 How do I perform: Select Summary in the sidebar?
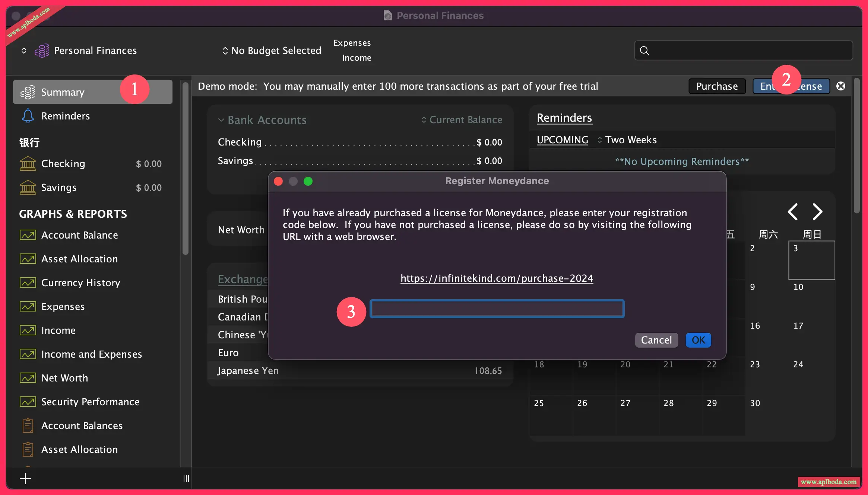(x=63, y=92)
